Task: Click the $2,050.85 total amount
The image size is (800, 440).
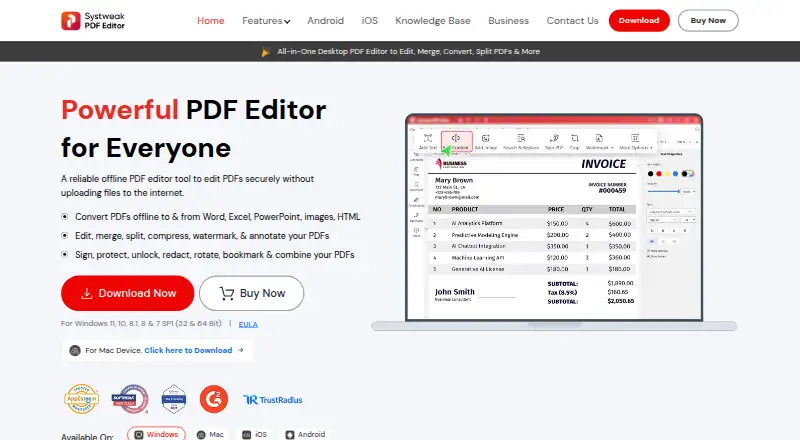Action: coord(620,301)
